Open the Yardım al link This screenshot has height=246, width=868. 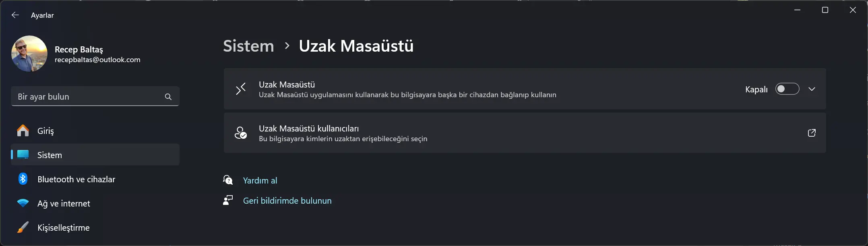click(x=260, y=181)
